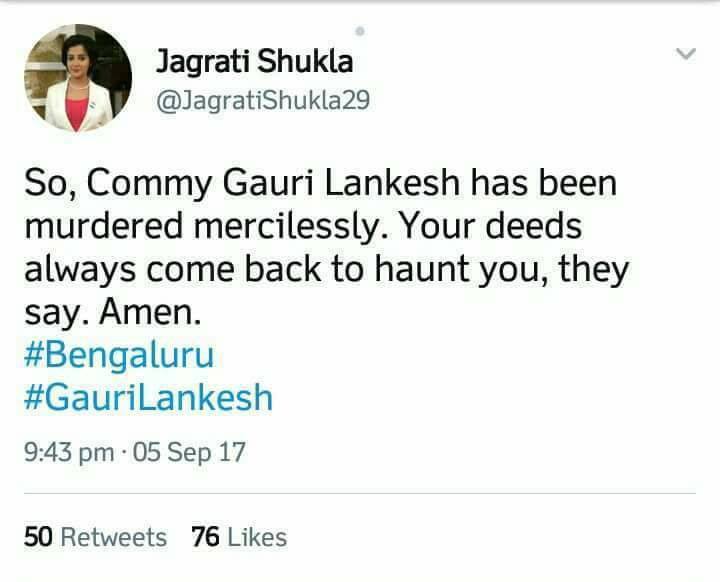View the 50 Retweets list
Screen dimensions: 720x582
coord(95,537)
